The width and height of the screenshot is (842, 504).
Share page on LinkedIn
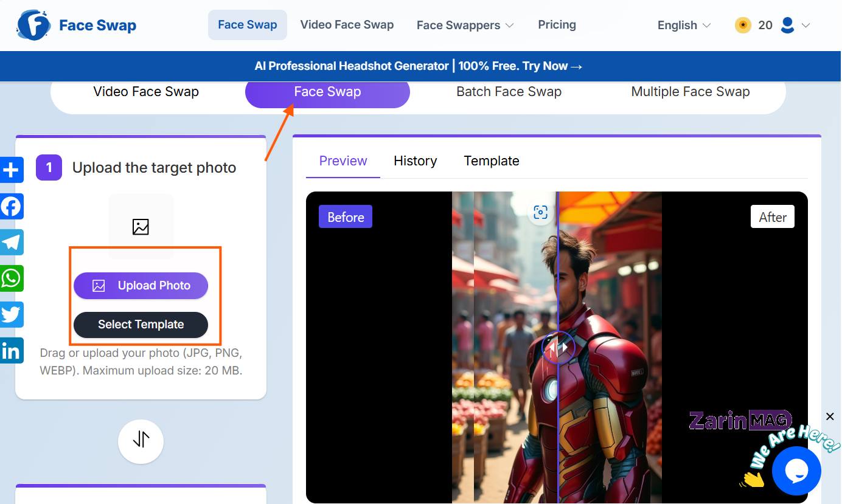pos(12,350)
